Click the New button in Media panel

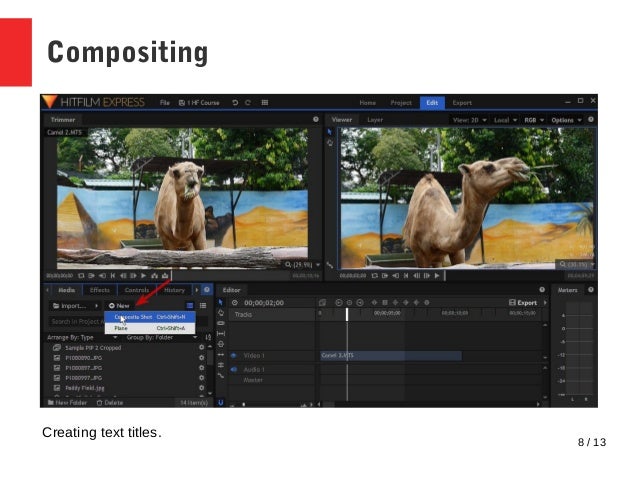tap(119, 306)
